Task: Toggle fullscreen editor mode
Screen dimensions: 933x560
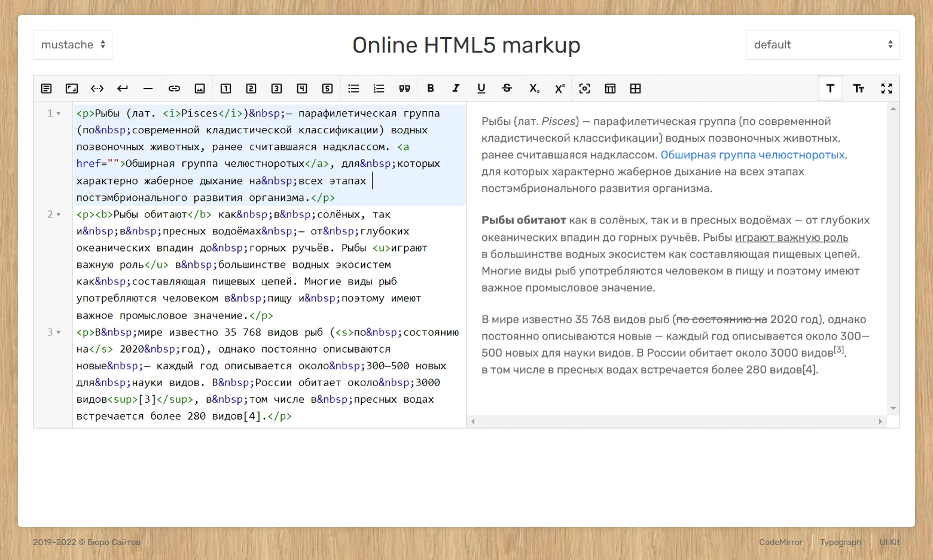Action: (886, 88)
